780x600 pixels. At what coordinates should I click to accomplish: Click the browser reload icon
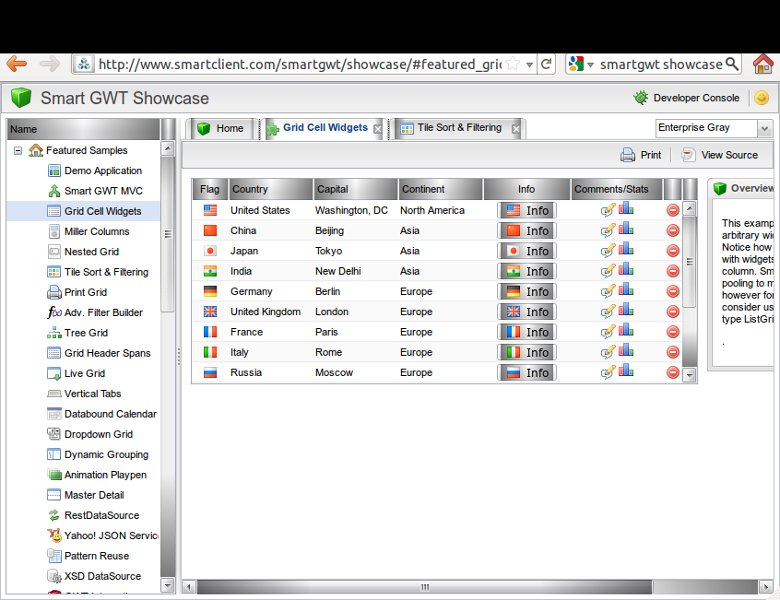547,64
